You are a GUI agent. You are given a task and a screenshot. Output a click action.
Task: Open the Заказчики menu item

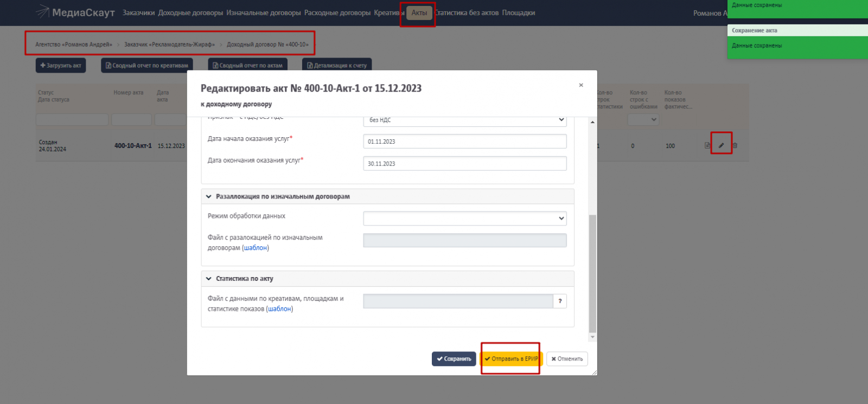[x=138, y=12]
